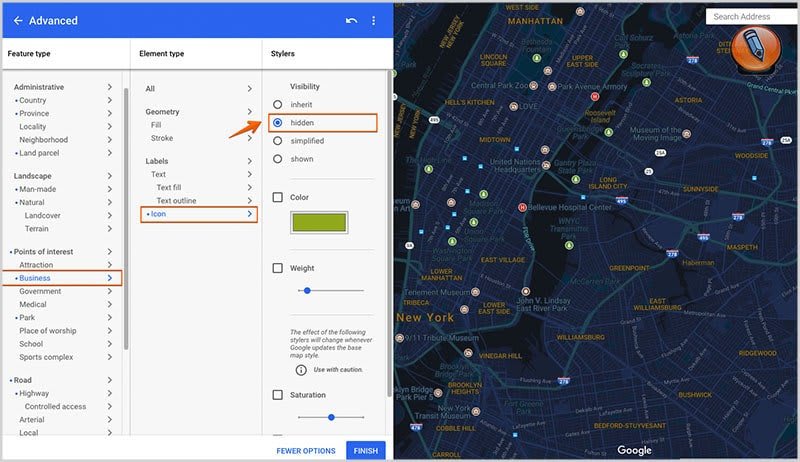800x462 pixels.
Task: Click the Feature type list scrollbar
Action: 126,218
